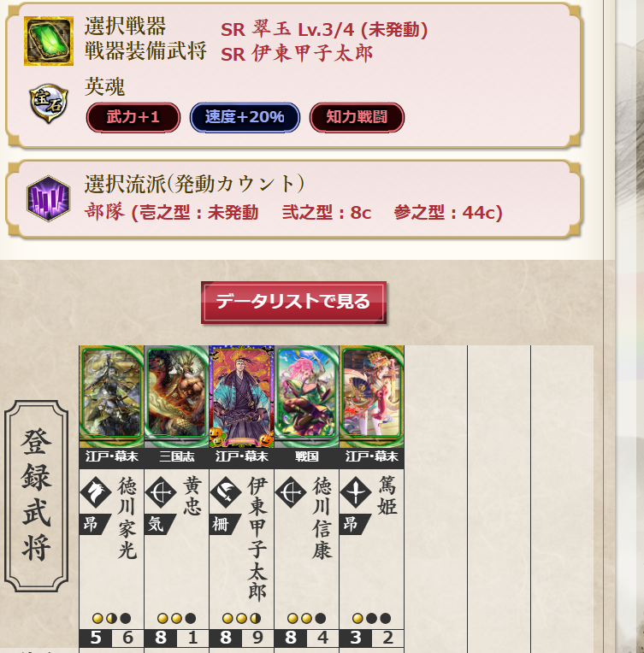The height and width of the screenshot is (653, 644).
Task: Click the purple hexagon 流派 icon
Action: (49, 198)
